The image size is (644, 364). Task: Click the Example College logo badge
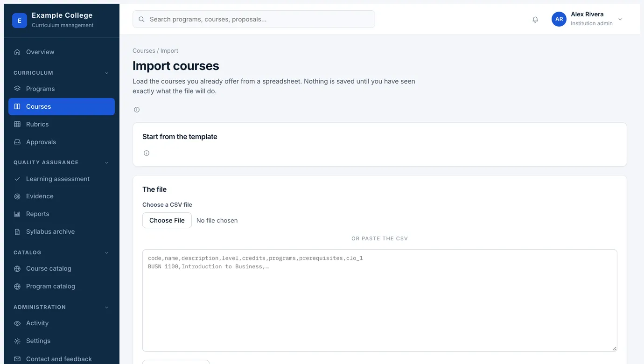20,21
